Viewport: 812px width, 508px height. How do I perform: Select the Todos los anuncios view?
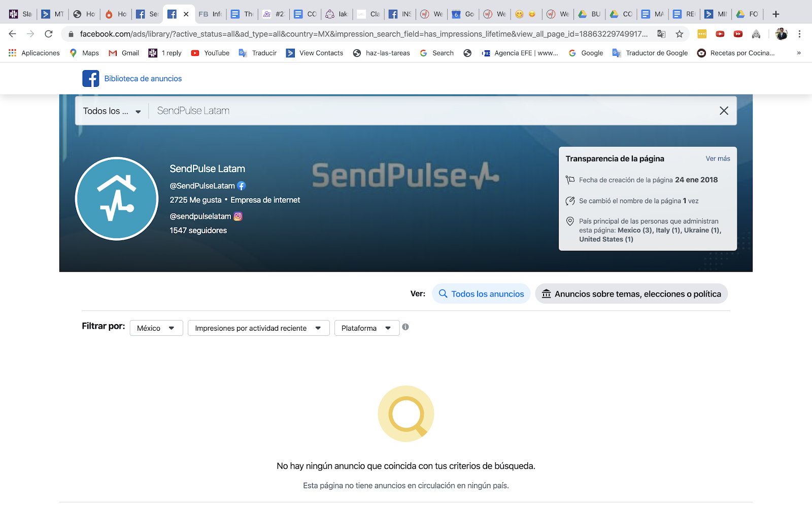click(481, 294)
